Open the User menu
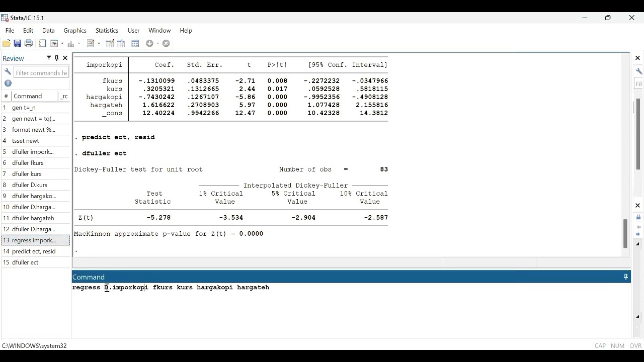 (x=133, y=31)
